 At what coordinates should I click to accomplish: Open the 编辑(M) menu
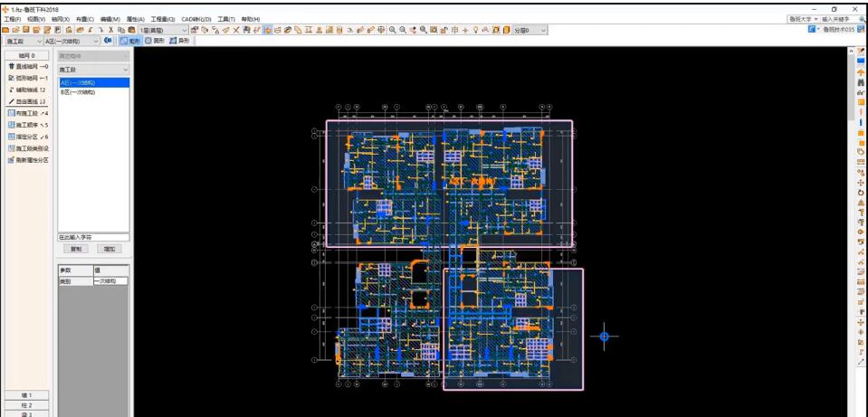[110, 19]
